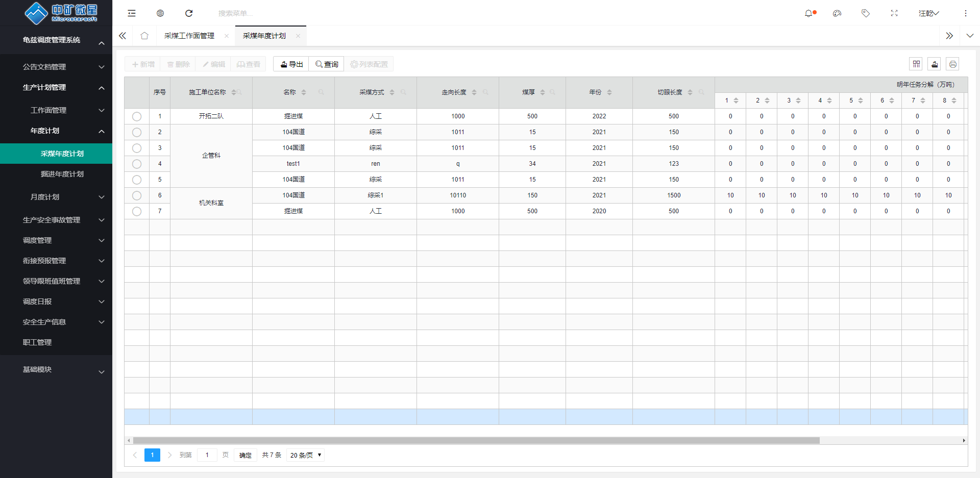Switch to 采煤年度计划 tab
980x478 pixels.
[264, 36]
